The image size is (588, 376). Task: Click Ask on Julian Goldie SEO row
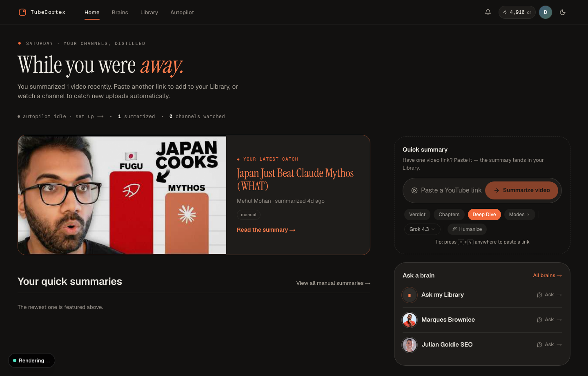(549, 345)
